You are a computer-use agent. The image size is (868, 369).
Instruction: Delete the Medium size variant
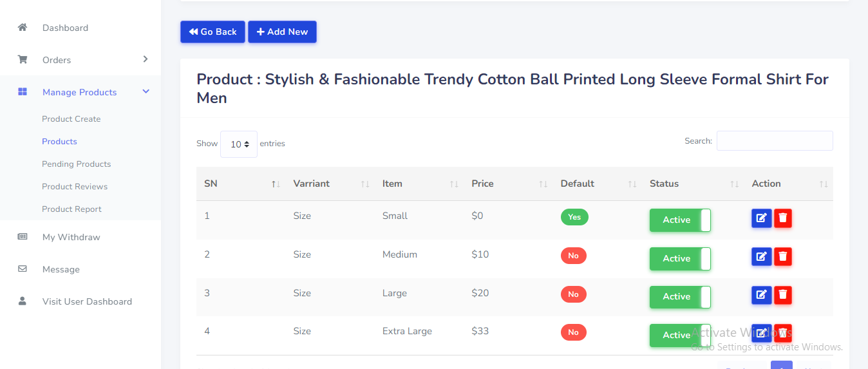783,257
